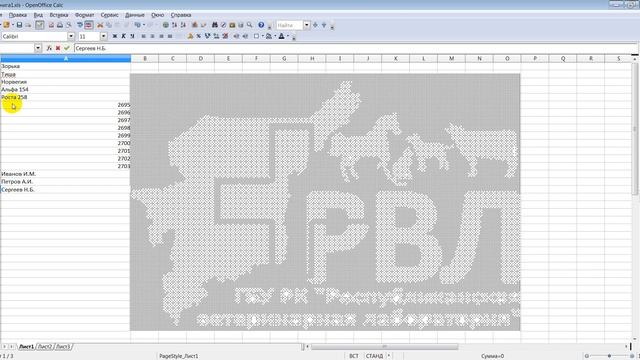
Task: Open the Справка menu
Action: 181,15
